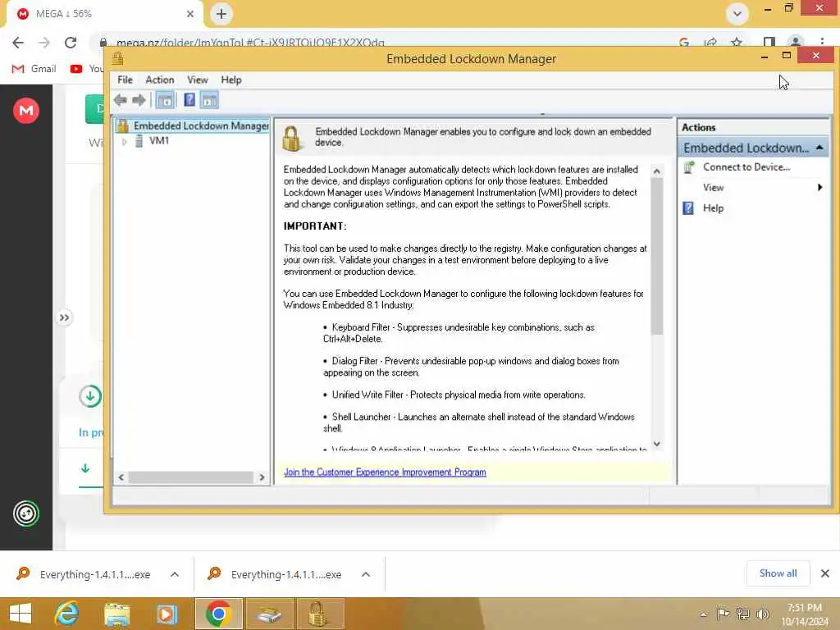The height and width of the screenshot is (630, 840).
Task: Open the Chrome profile avatar
Action: (796, 43)
